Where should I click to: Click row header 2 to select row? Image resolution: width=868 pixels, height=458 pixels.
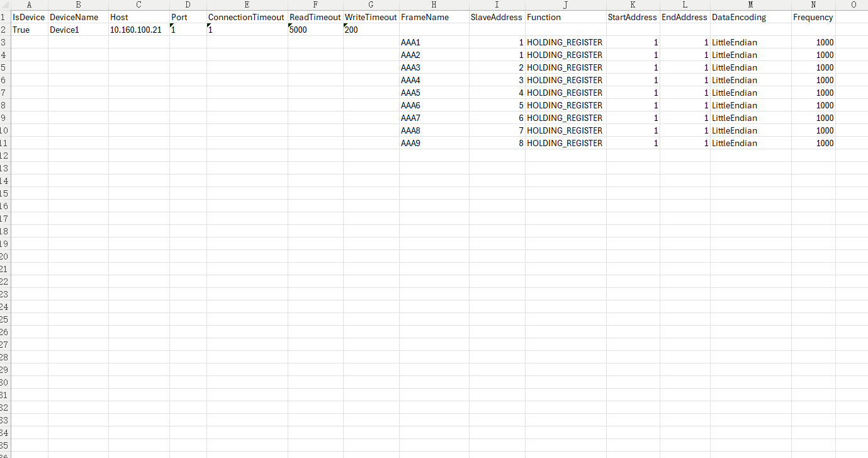(4, 30)
